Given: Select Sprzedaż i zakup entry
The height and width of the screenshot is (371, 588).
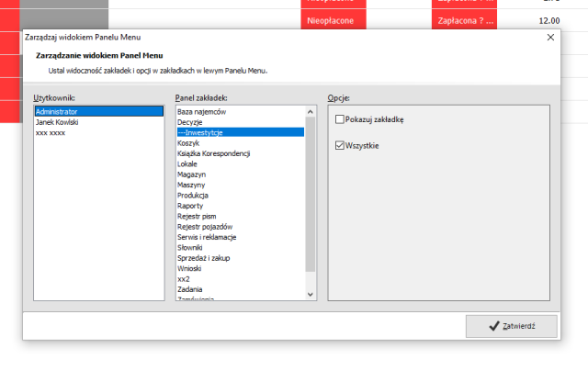Looking at the screenshot, I should coord(241,258).
